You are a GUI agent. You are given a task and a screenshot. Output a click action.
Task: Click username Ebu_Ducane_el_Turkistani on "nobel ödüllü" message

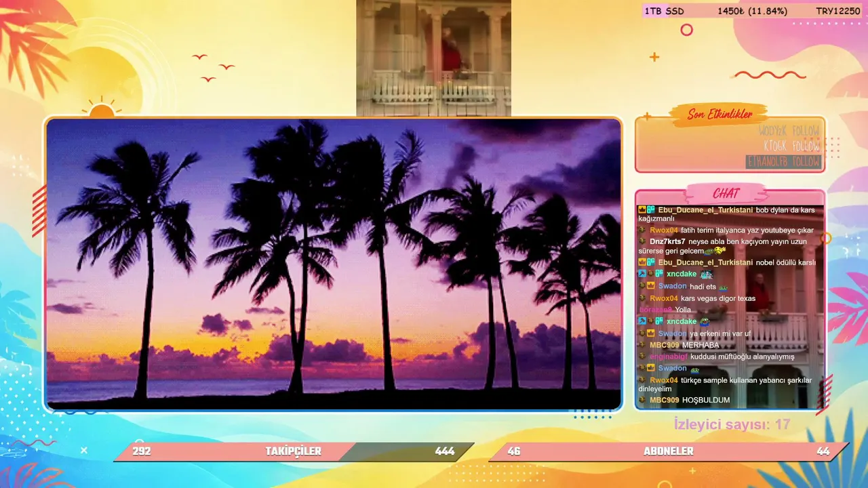tap(705, 262)
